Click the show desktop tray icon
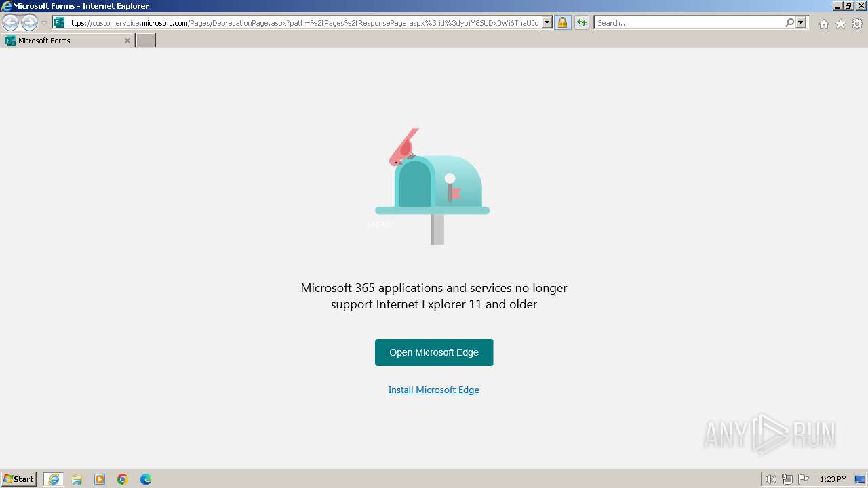This screenshot has width=868, height=488. tap(860, 479)
